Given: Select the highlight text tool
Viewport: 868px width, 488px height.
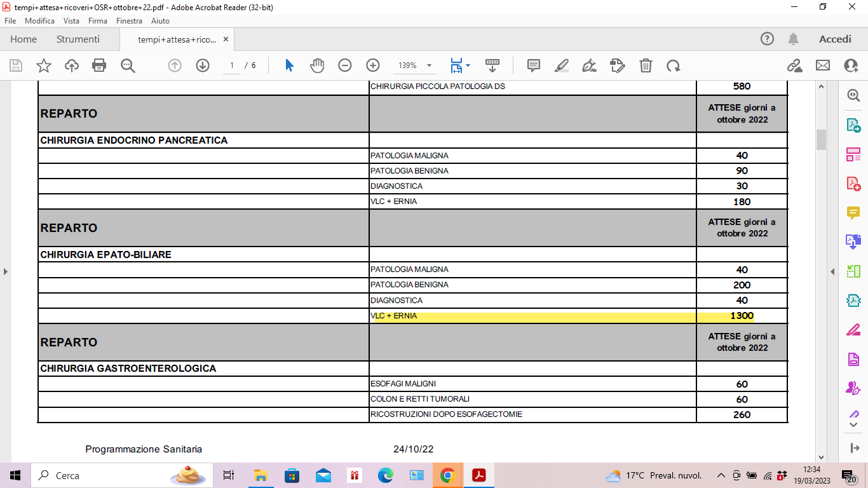Looking at the screenshot, I should (562, 65).
